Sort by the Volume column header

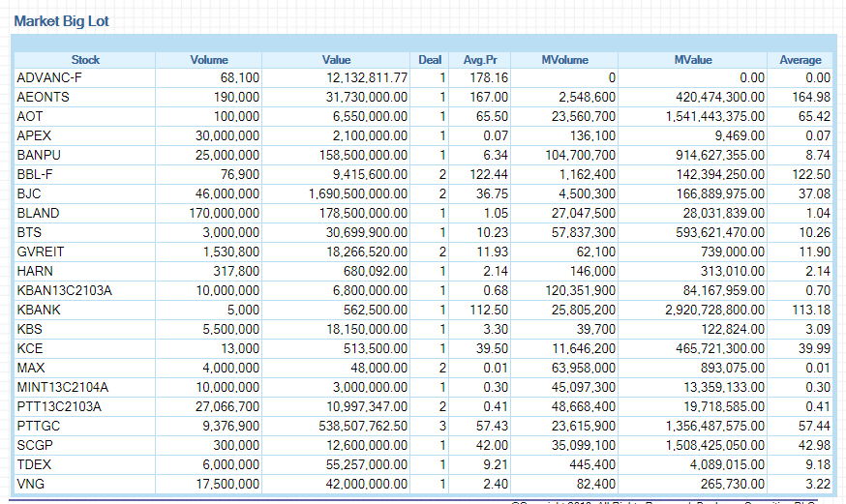(x=209, y=60)
